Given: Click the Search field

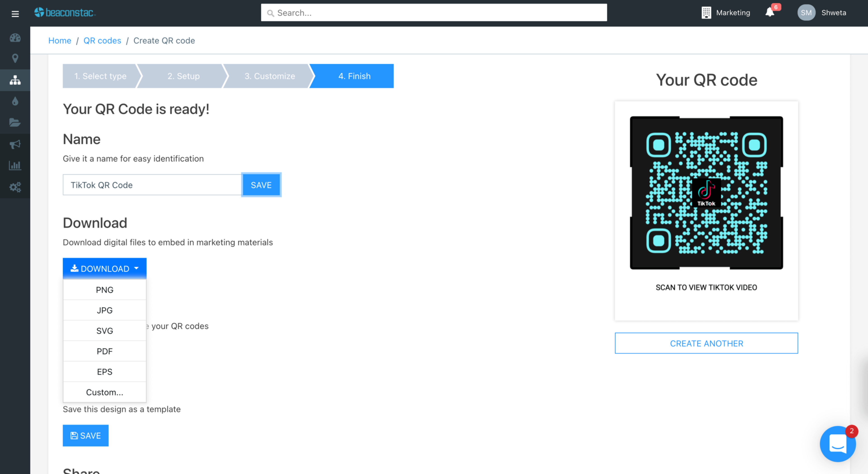Looking at the screenshot, I should point(434,13).
